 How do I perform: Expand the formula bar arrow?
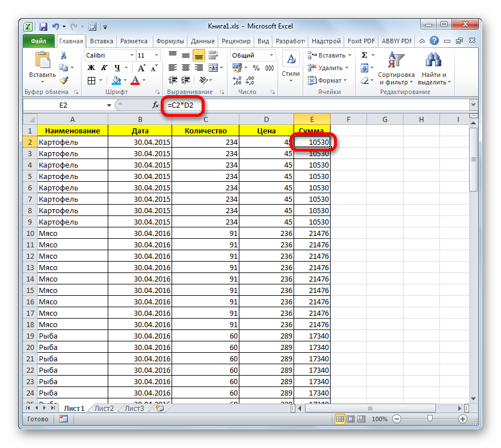tap(473, 104)
